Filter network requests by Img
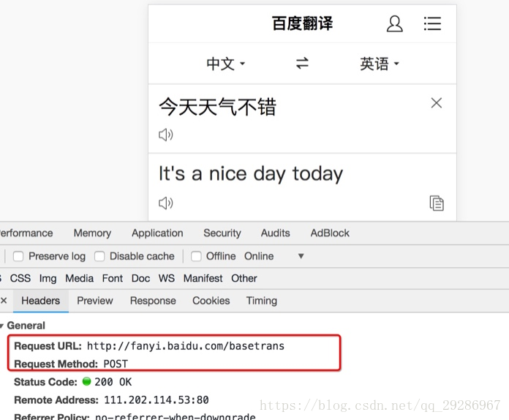Viewport: 509px width, 420px height. click(x=48, y=278)
